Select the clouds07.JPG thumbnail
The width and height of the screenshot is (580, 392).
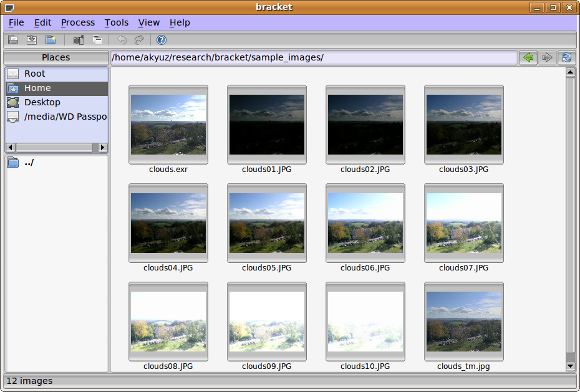(464, 223)
